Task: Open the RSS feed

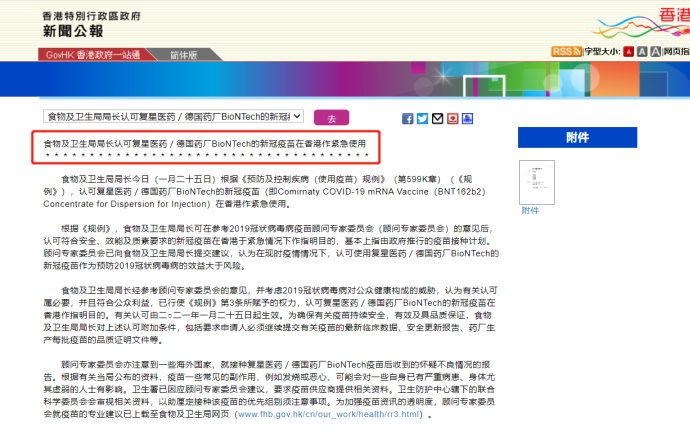Action: pos(566,51)
